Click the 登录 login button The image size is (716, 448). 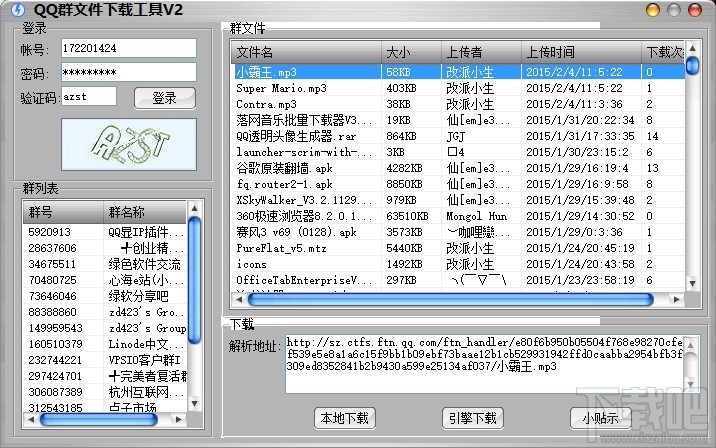tap(165, 98)
